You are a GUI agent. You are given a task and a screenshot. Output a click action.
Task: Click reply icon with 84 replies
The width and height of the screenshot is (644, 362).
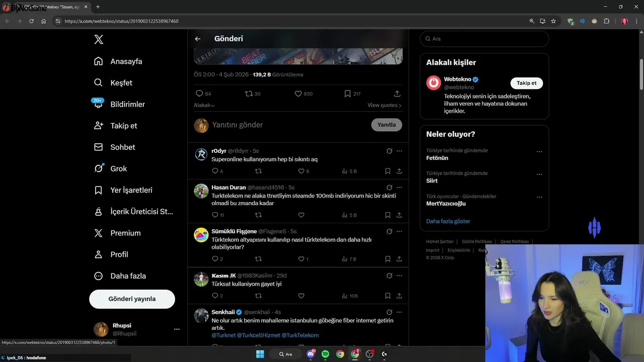[x=199, y=94]
